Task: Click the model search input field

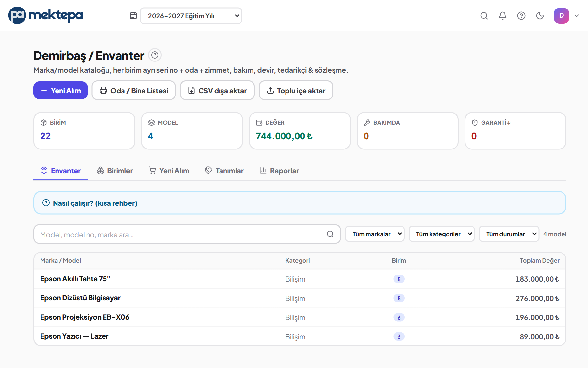Action: tap(187, 234)
